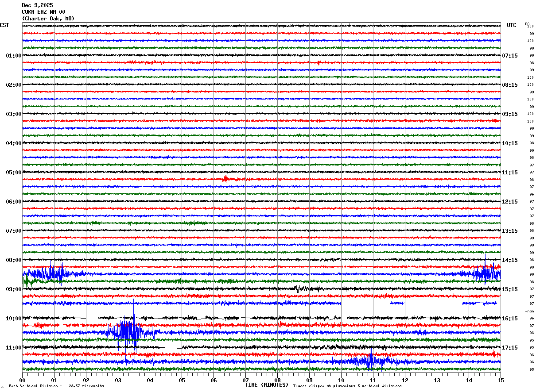The width and height of the screenshot is (536, 392).
Task: Click the small red event in the 05:15 trace
Action: click(x=226, y=179)
